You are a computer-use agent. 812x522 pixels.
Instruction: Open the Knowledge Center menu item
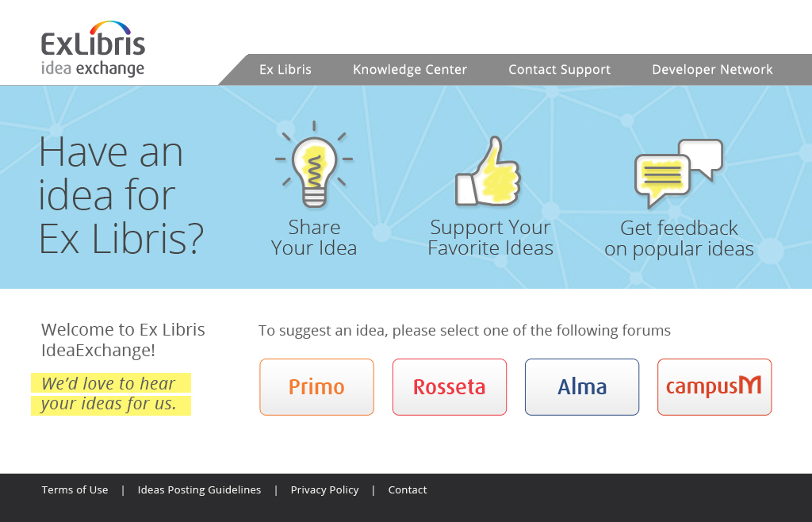[x=410, y=69]
